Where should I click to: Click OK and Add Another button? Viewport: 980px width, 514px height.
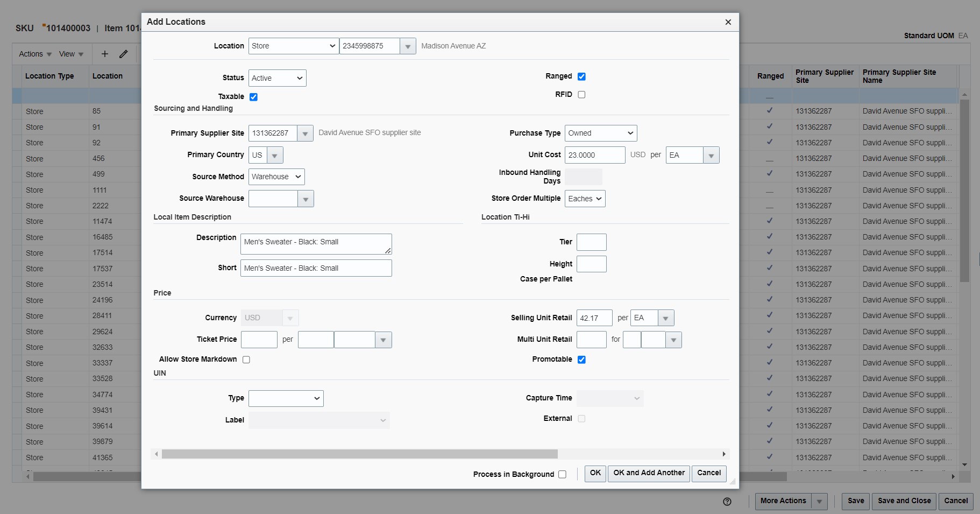point(649,473)
